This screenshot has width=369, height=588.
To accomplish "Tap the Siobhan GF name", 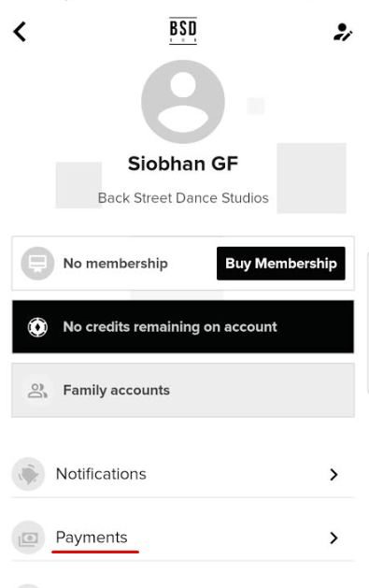I will (183, 164).
